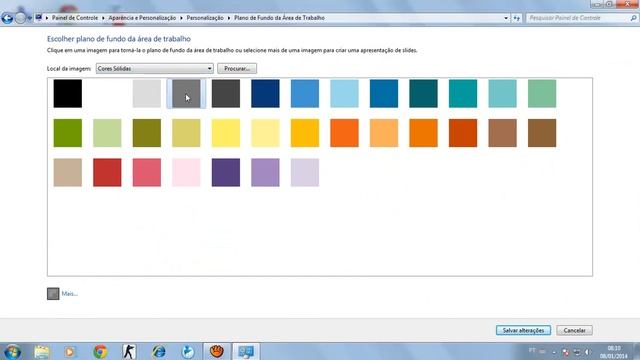Go to Aparência e Personalização breadcrumb
The height and width of the screenshot is (360, 640).
142,18
